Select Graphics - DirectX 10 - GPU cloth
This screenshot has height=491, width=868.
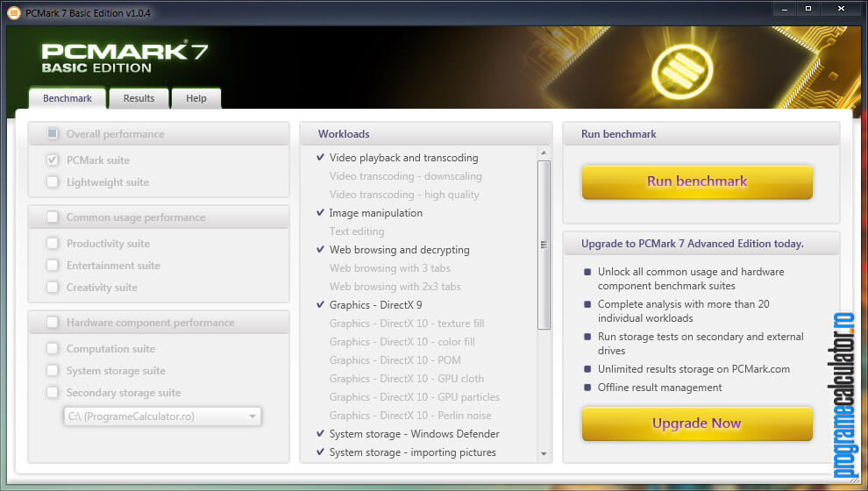coord(406,379)
